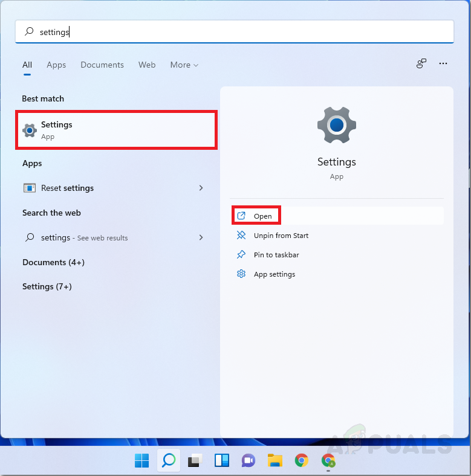
Task: Click the search feedback people icon
Action: [x=421, y=63]
